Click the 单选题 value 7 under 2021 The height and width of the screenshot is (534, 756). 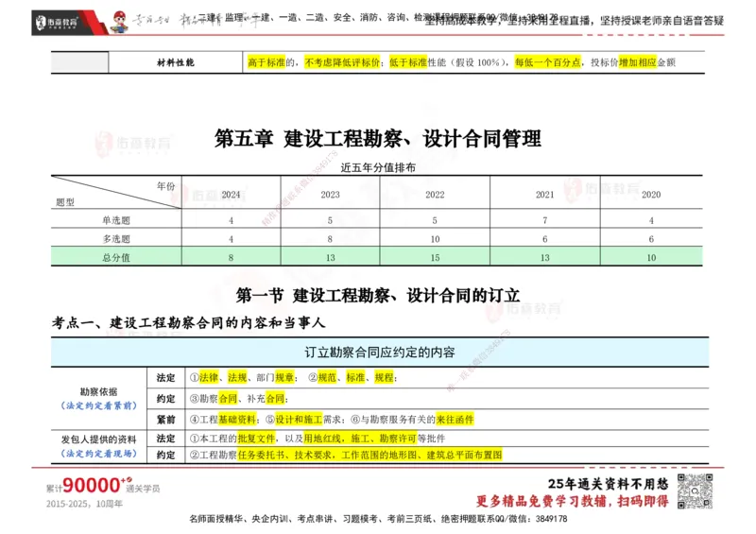[545, 220]
